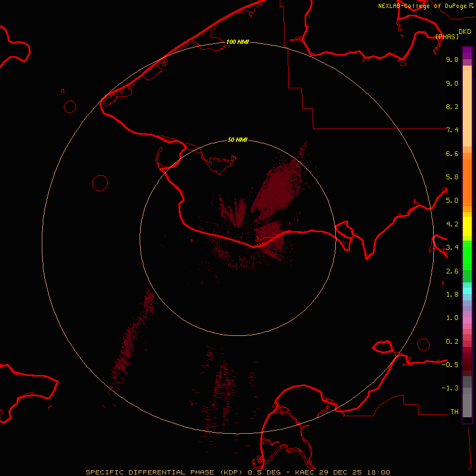The height and width of the screenshot is (476, 476).
Task: Click the 0.2 value on the scale
Action: (452, 342)
